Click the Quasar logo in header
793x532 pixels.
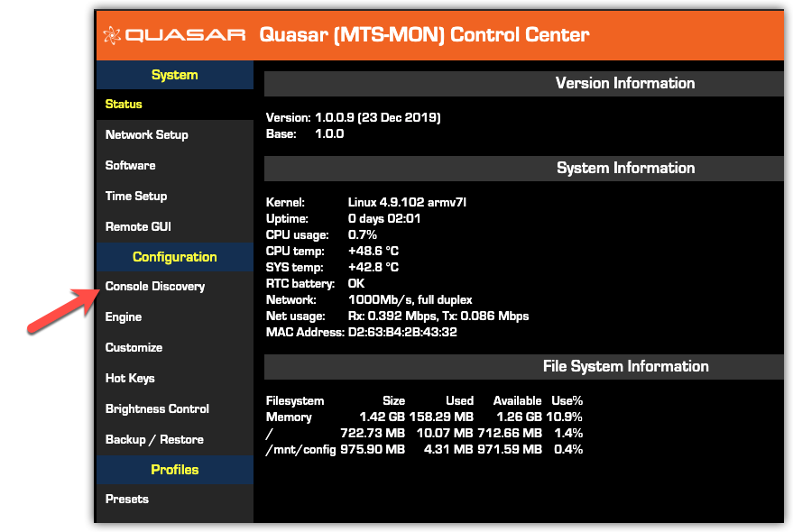(174, 35)
